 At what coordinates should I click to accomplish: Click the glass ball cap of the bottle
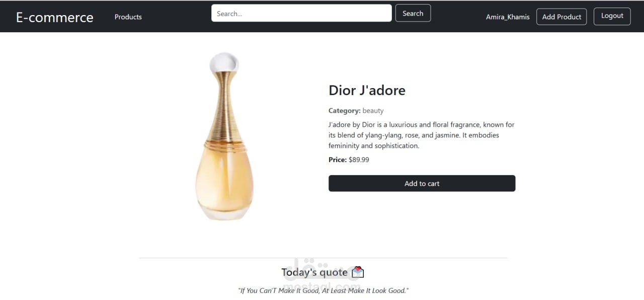click(x=224, y=62)
